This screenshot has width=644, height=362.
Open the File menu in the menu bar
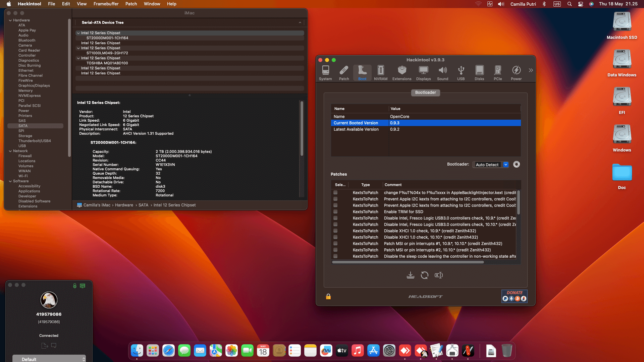point(51,4)
